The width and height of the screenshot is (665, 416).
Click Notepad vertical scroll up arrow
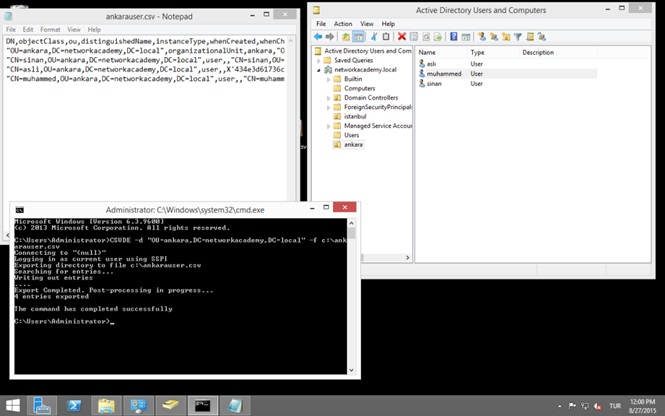pos(291,41)
